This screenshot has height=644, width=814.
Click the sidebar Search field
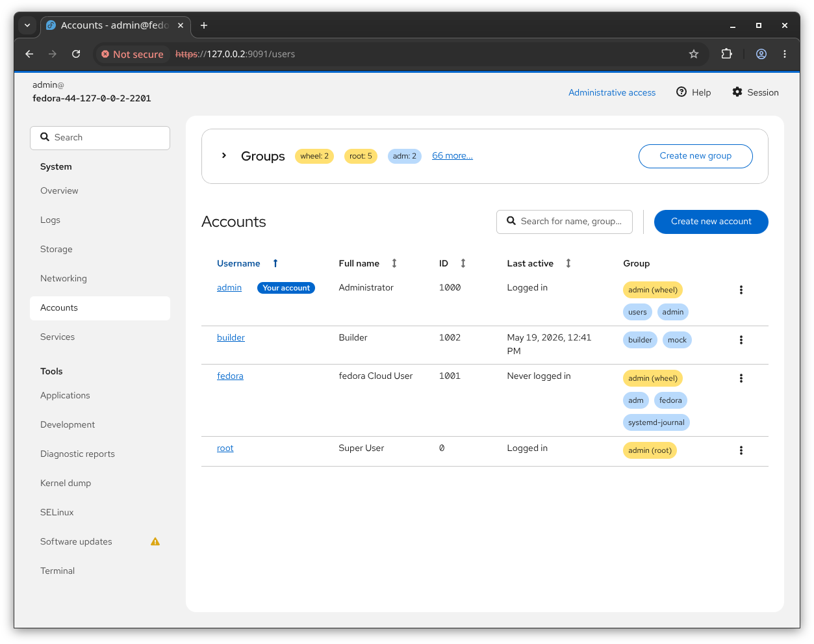[x=100, y=138]
